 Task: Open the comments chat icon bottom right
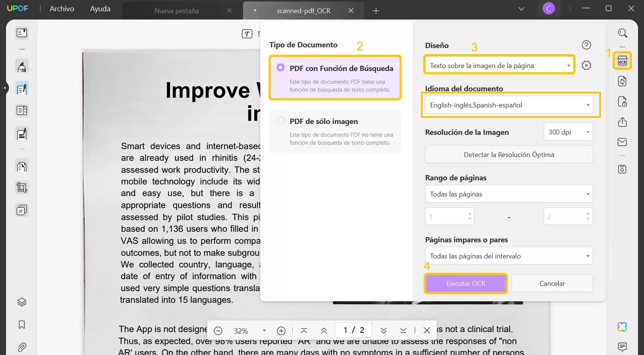622,347
